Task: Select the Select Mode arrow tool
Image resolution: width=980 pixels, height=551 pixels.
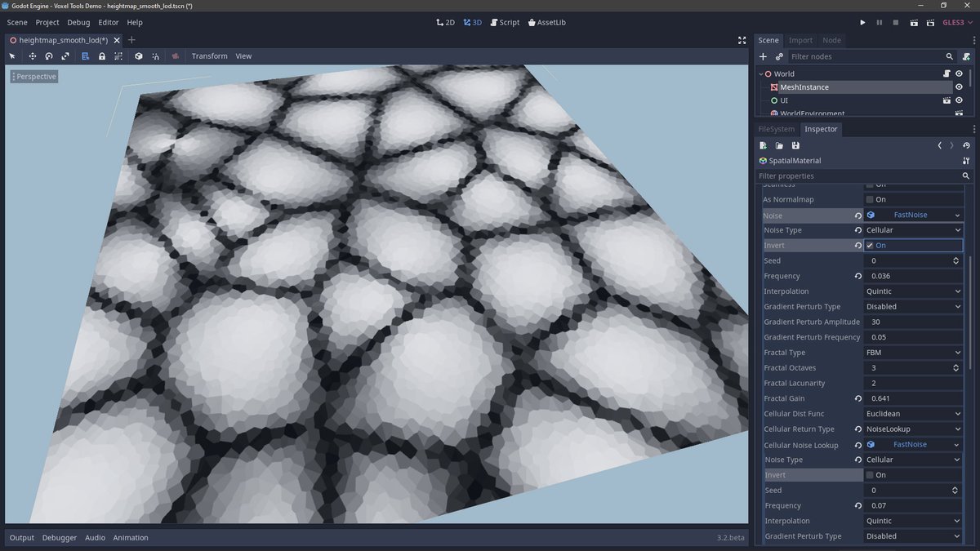Action: [12, 56]
